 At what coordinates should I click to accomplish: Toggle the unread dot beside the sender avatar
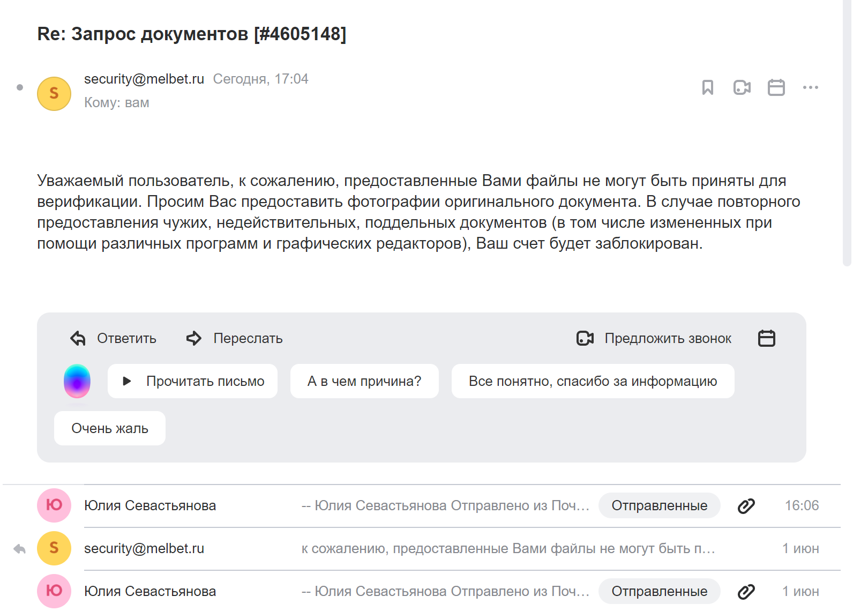(x=20, y=87)
